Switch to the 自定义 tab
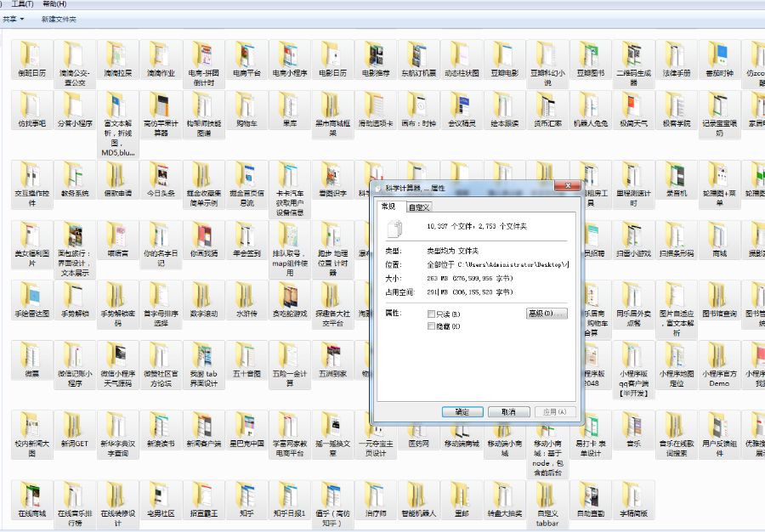The width and height of the screenshot is (765, 532). 420,207
